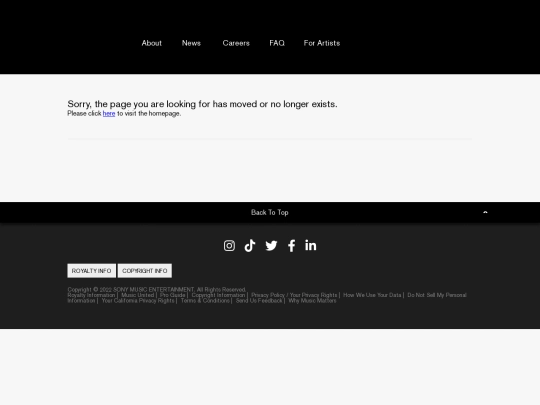This screenshot has width=540, height=405.
Task: Open the TikTok social icon
Action: [x=250, y=246]
